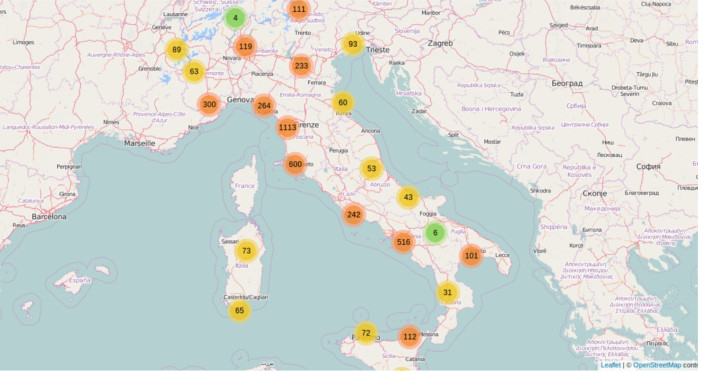Click the Zagreb city label
The width and height of the screenshot is (703, 372).
(440, 43)
